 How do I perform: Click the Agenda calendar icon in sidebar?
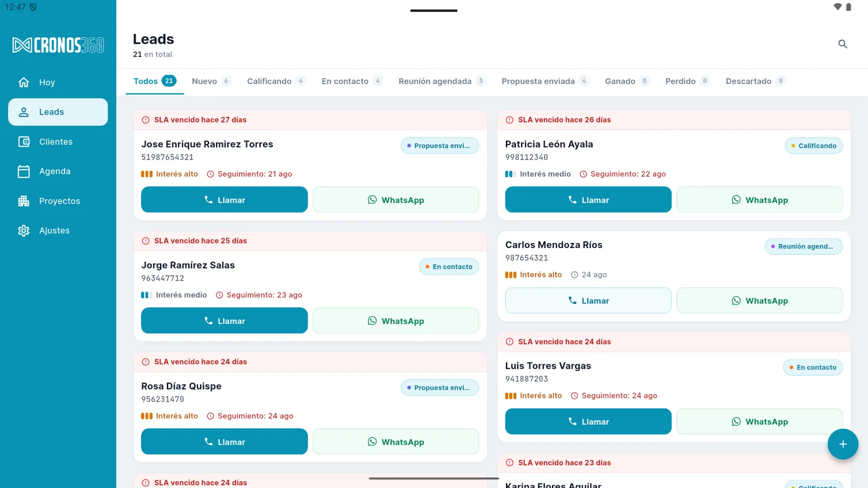coord(24,171)
